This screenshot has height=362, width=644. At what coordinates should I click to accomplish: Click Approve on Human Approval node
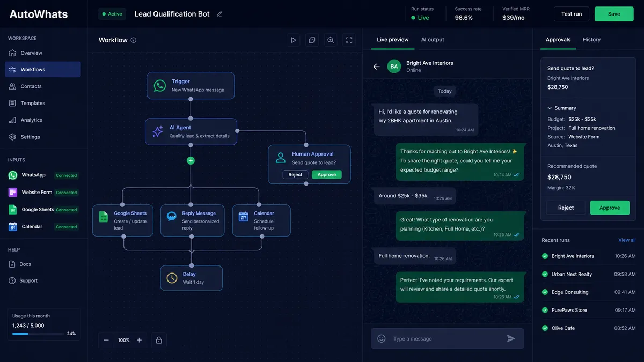coord(327,174)
